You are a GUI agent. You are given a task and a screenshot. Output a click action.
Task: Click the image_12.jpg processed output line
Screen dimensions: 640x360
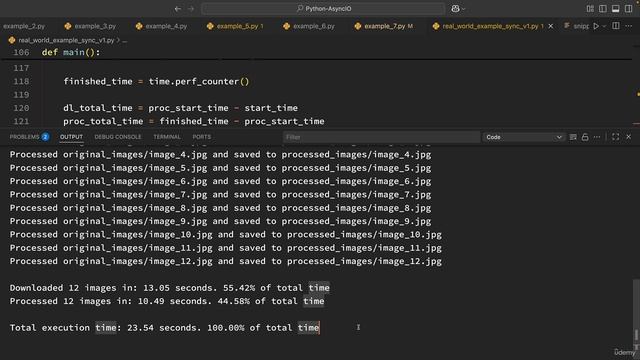coord(226,261)
